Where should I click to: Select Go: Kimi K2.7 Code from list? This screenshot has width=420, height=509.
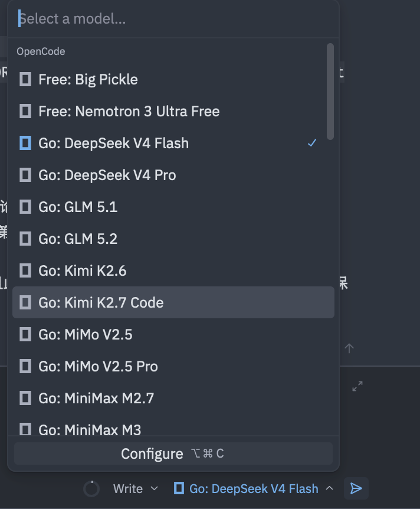point(173,302)
